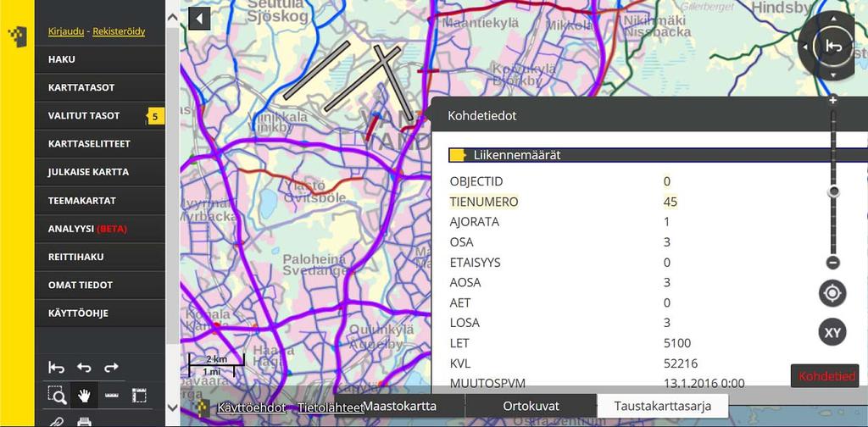This screenshot has width=868, height=427.
Task: Print the map with the printer icon
Action: [84, 422]
